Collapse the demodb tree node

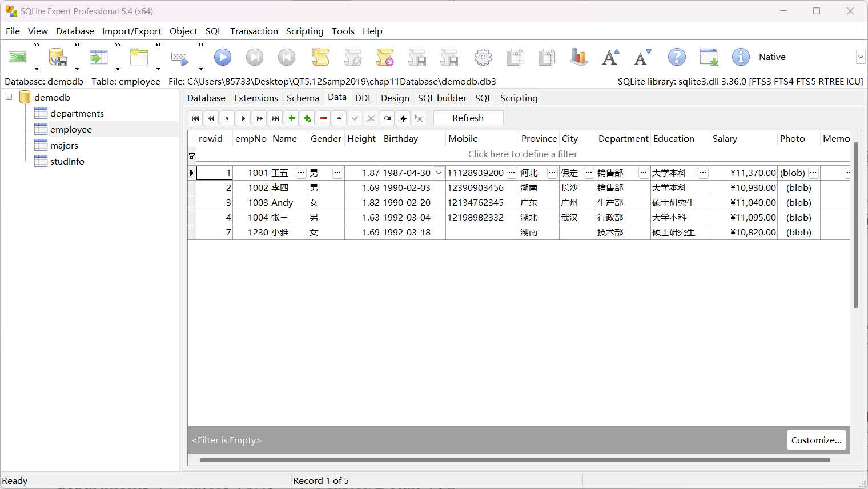click(x=9, y=97)
